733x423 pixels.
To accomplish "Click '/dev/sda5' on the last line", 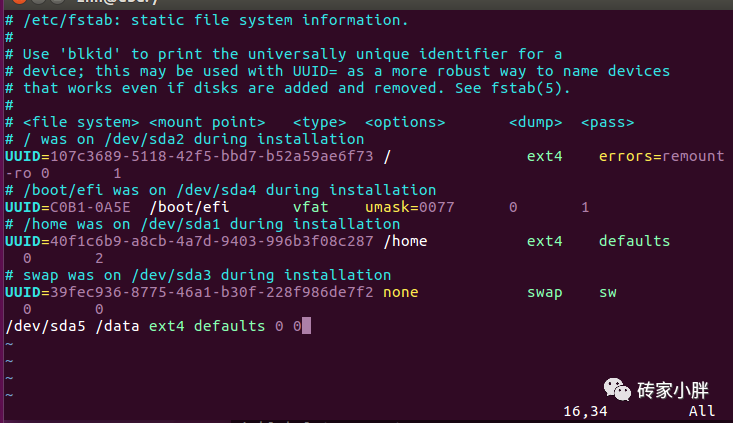I will tap(45, 326).
